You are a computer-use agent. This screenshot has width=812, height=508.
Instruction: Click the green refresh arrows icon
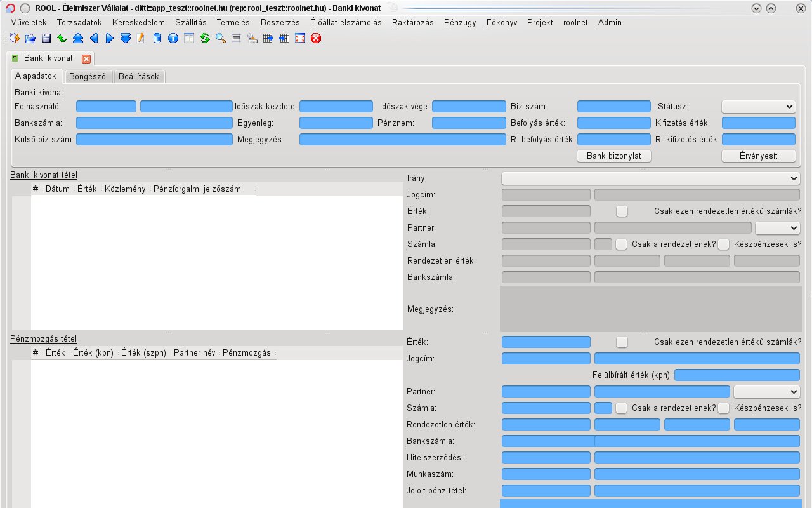(205, 39)
